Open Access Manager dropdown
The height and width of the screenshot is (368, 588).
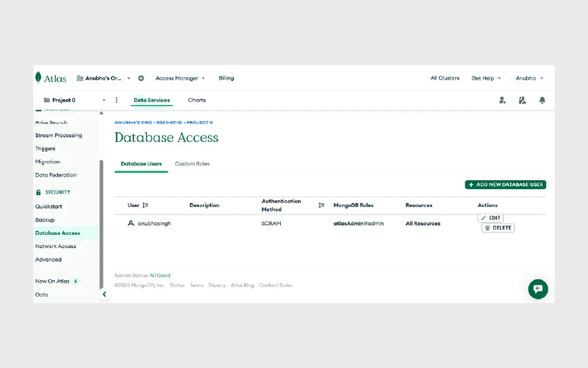(180, 78)
